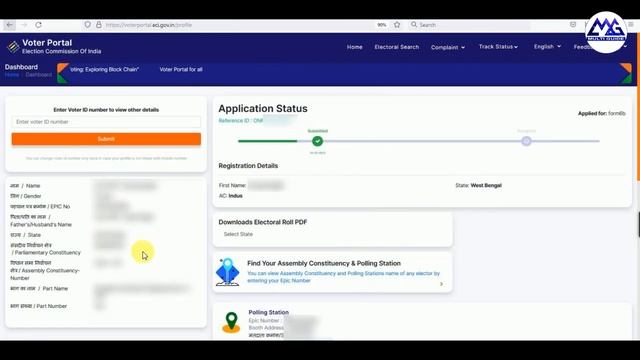The width and height of the screenshot is (640, 360).
Task: Click the green submitted checkmark step
Action: click(x=318, y=141)
